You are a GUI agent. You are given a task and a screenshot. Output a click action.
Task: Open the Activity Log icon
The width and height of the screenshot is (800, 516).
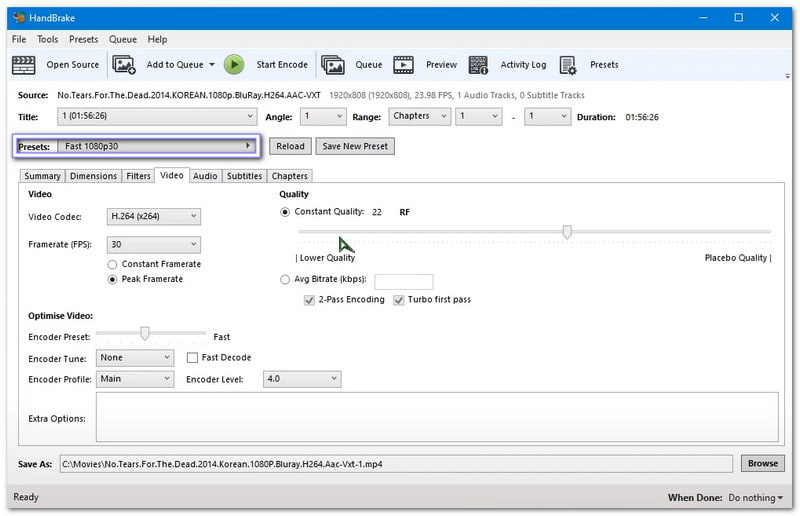click(x=478, y=65)
